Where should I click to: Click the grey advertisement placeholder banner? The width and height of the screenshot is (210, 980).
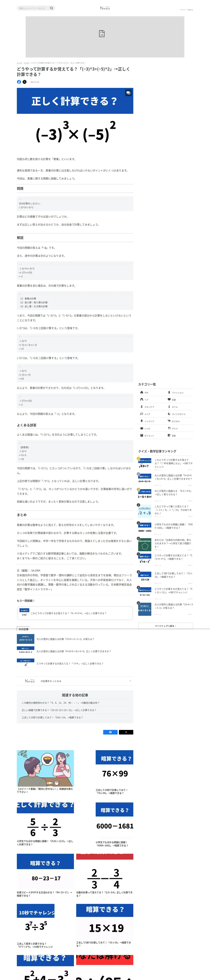pos(105,37)
